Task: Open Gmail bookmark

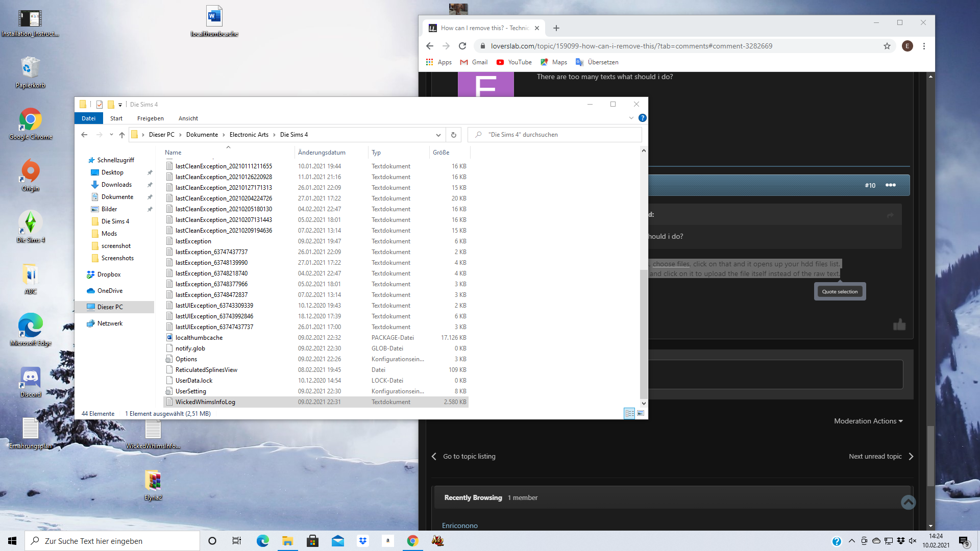Action: tap(474, 62)
